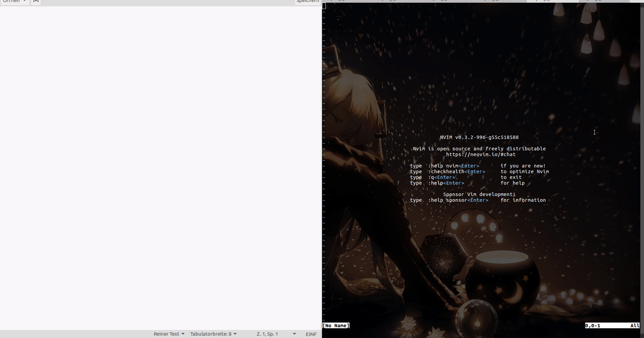The width and height of the screenshot is (644, 338).
Task: Toggle the EINF insert mode indicator
Action: point(311,334)
